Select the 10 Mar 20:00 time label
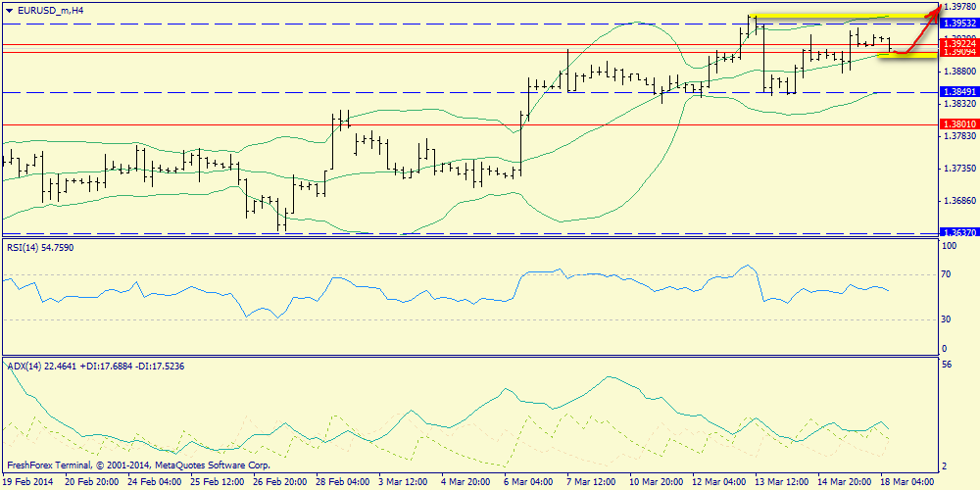980x490 pixels. (655, 482)
